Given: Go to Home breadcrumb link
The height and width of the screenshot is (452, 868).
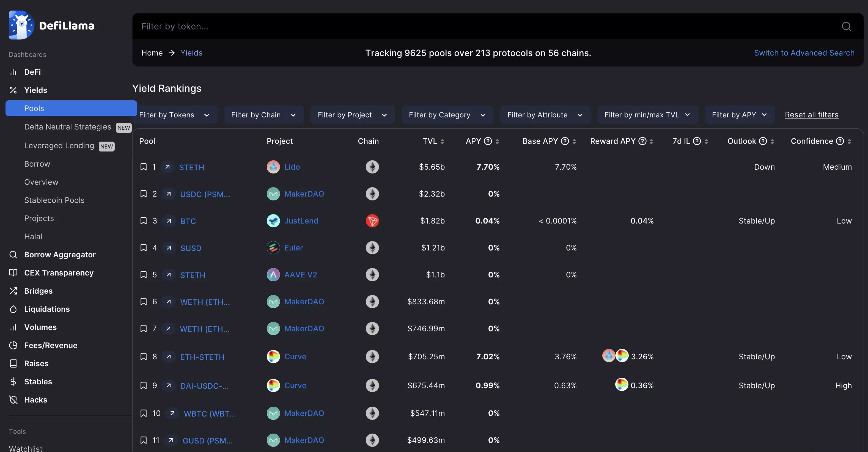Looking at the screenshot, I should 152,53.
